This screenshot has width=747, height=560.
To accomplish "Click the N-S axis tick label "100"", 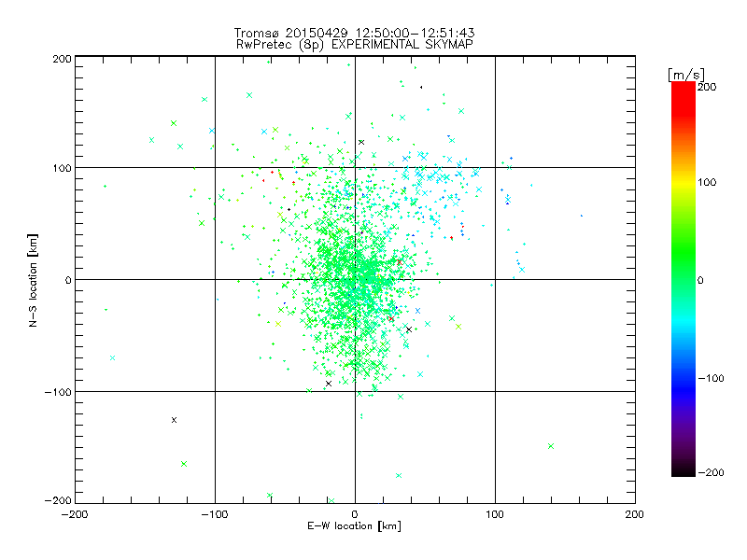I will [x=62, y=168].
